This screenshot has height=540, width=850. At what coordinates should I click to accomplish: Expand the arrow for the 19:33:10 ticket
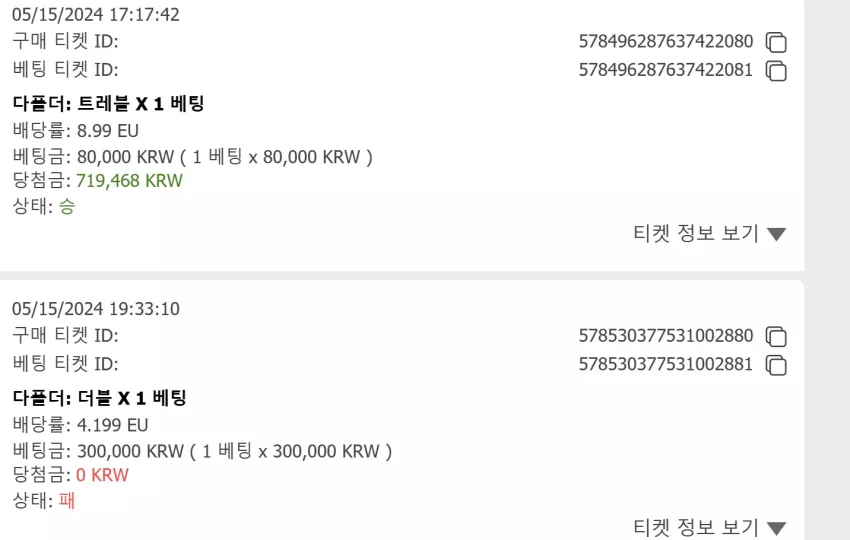pyautogui.click(x=777, y=529)
